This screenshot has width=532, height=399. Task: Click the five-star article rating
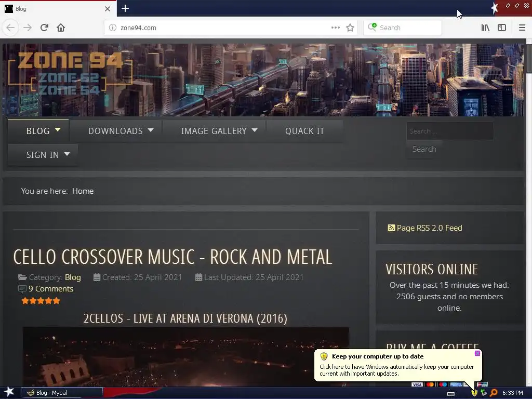click(41, 301)
